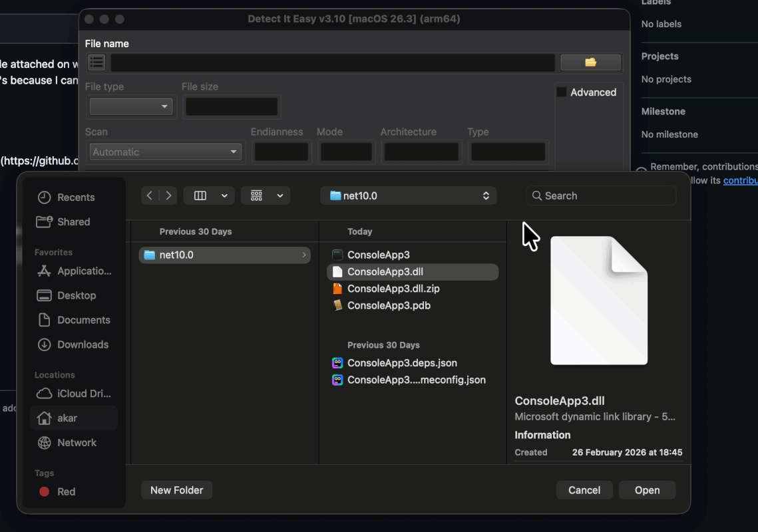Open iCloud Drive in the sidebar
Screen dimensions: 758x532
[74, 394]
